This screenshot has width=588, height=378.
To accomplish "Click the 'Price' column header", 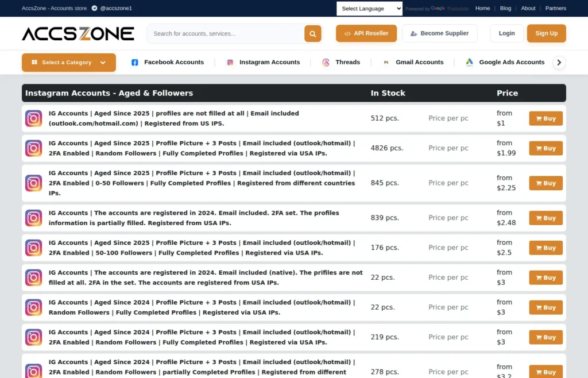I will (508, 93).
